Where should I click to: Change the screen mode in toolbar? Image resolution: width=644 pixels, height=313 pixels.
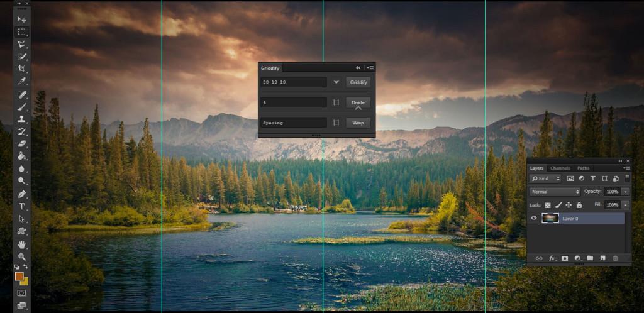coord(22,305)
